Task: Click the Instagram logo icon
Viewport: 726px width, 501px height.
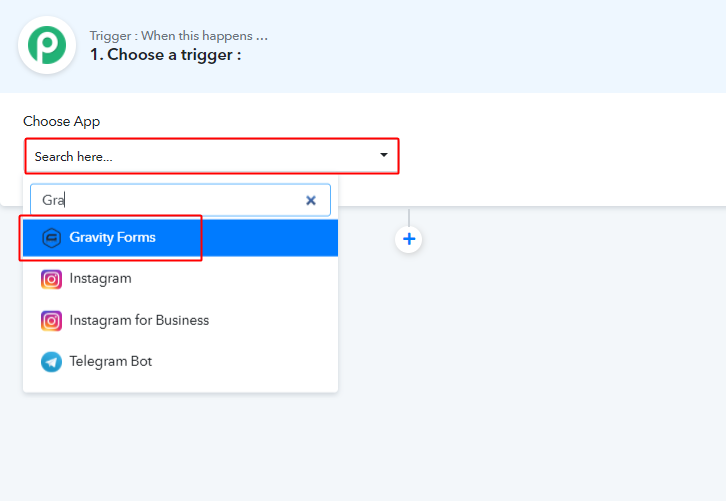Action: tap(51, 279)
